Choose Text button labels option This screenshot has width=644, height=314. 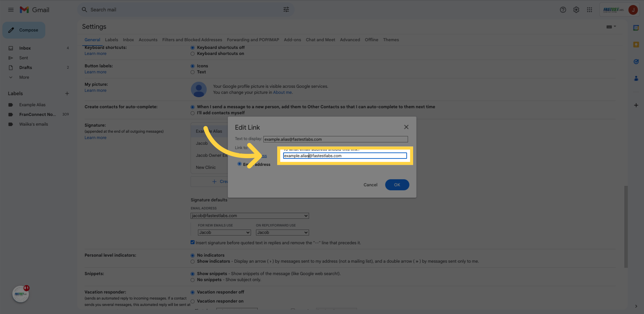pyautogui.click(x=193, y=72)
